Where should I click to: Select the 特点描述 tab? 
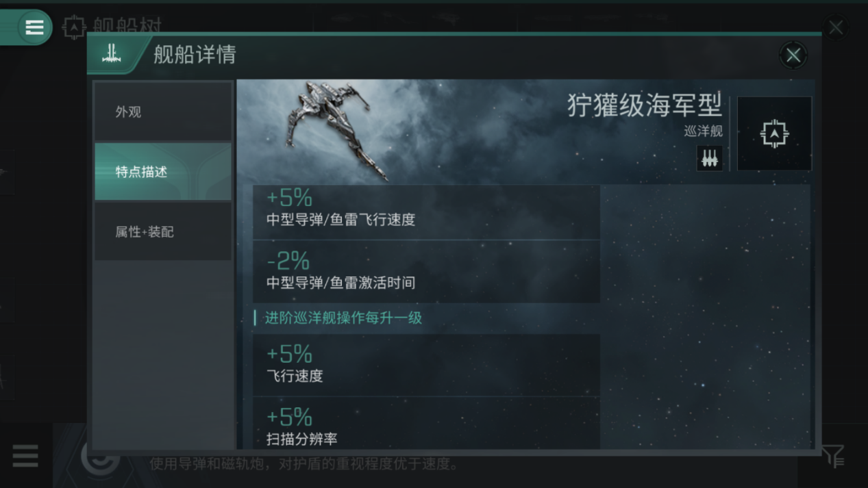pos(163,172)
